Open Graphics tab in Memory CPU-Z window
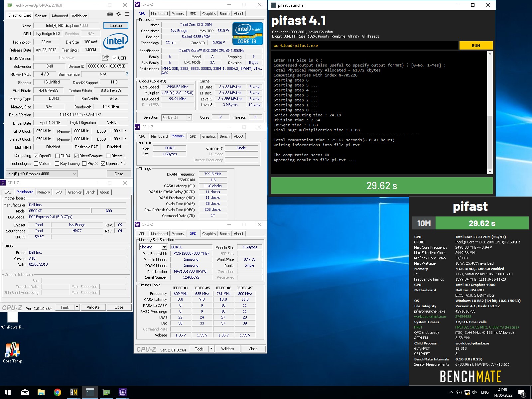The image size is (532, 399). click(209, 136)
